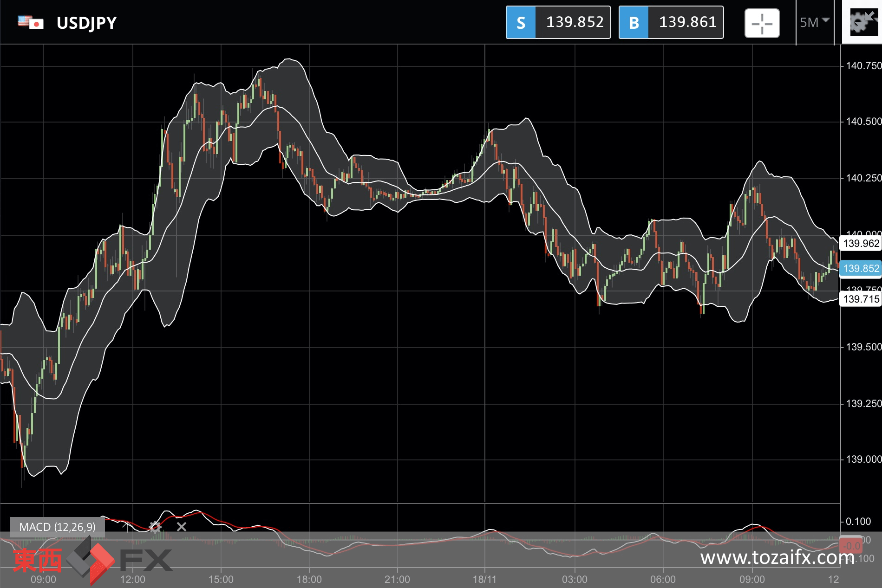Click the red MACD value tag
Screen dimensions: 882x588
pyautogui.click(x=851, y=546)
